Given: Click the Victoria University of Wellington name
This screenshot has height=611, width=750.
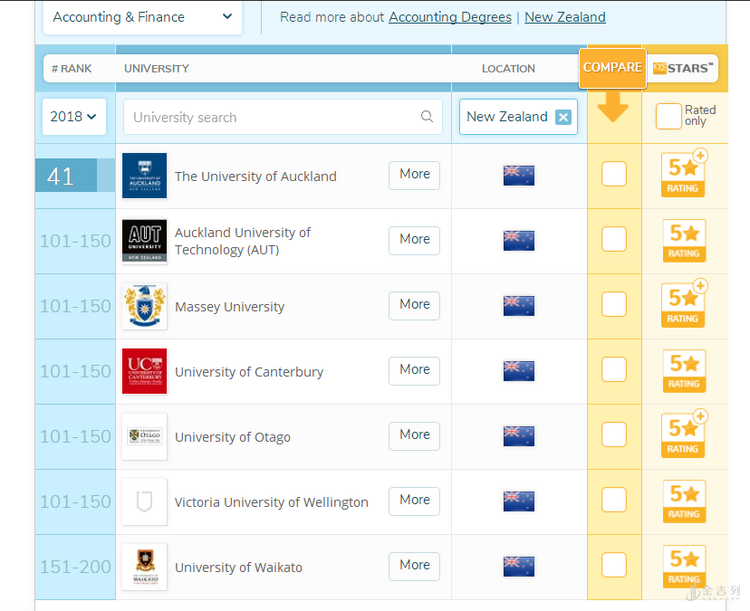Looking at the screenshot, I should pyautogui.click(x=271, y=502).
